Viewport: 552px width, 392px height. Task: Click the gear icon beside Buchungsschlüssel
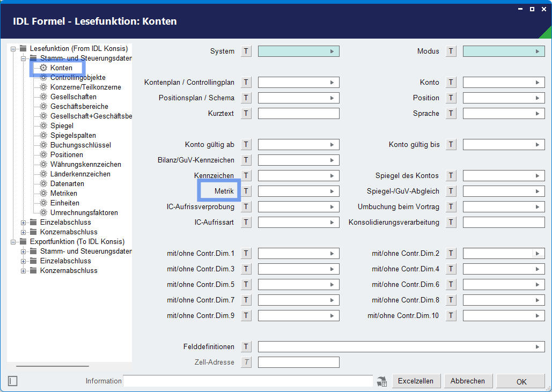(x=43, y=145)
